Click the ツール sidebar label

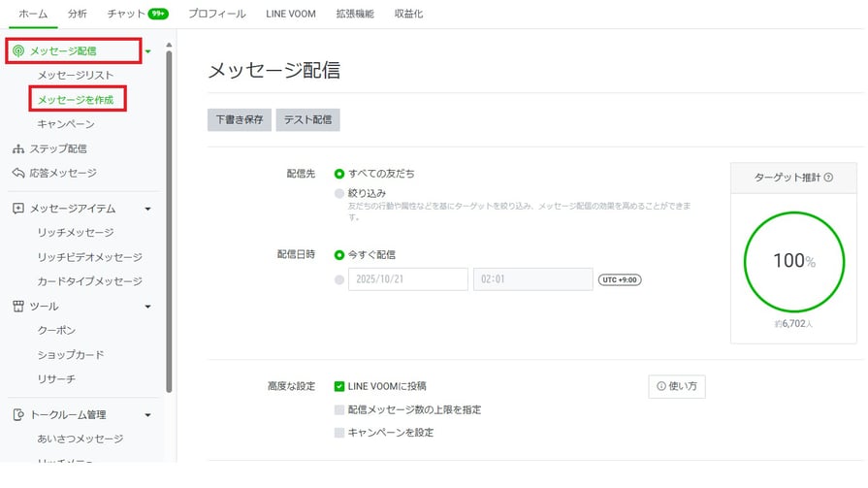click(x=44, y=307)
